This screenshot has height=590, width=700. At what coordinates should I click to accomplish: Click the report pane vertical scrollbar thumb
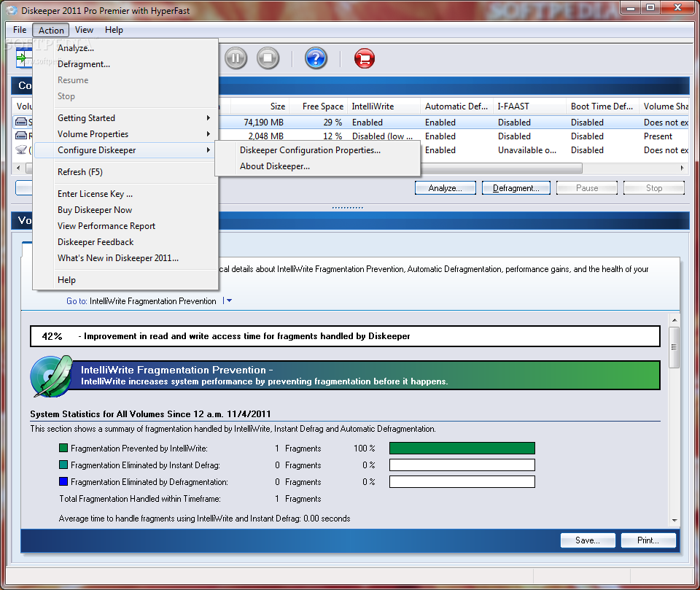(674, 347)
